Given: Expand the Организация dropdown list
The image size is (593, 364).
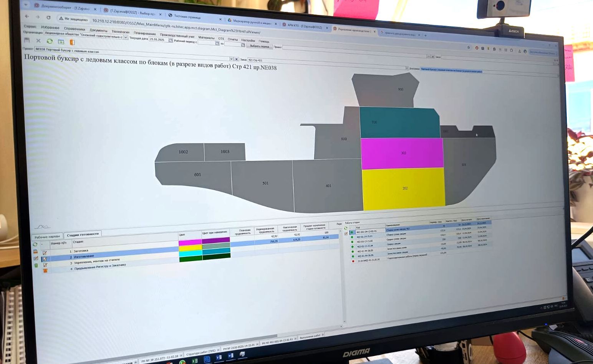Looking at the screenshot, I should (x=126, y=37).
